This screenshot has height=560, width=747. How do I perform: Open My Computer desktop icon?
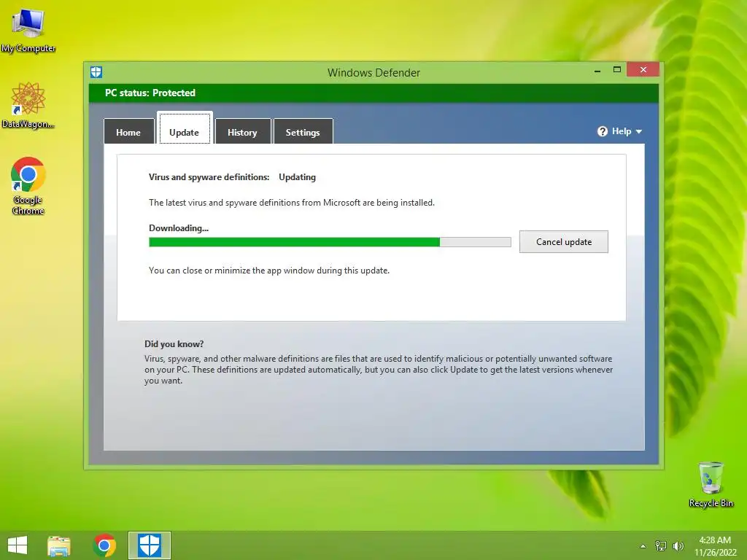[x=28, y=29]
